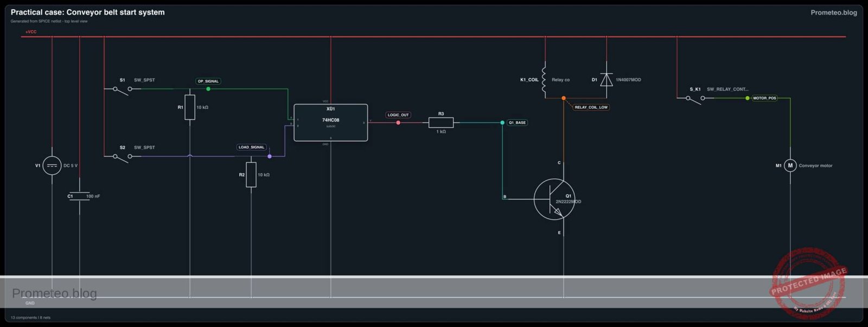868x327 pixels.
Task: Click the M1 reference label
Action: coord(778,166)
